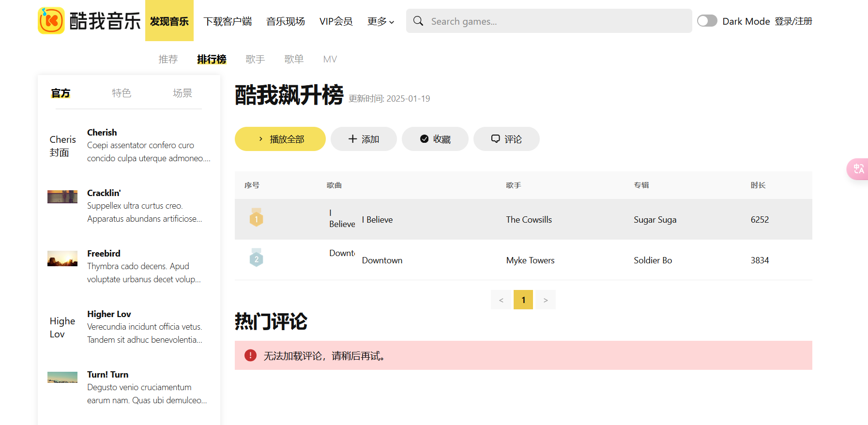Open the Freebird chart title
The height and width of the screenshot is (425, 868).
tap(104, 253)
